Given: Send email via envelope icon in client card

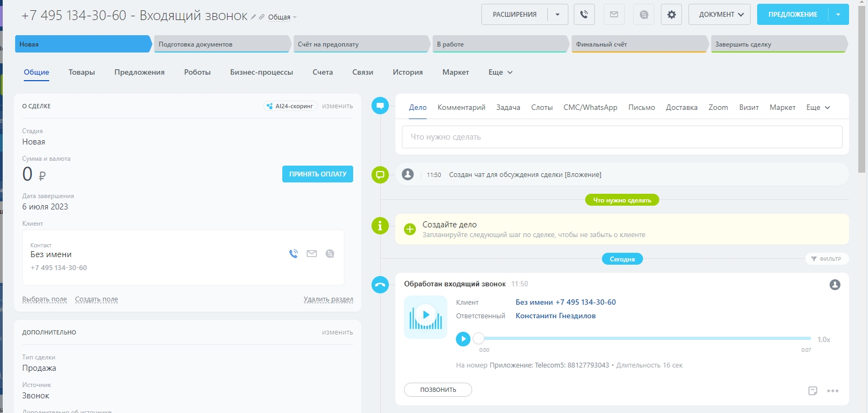Looking at the screenshot, I should (312, 253).
